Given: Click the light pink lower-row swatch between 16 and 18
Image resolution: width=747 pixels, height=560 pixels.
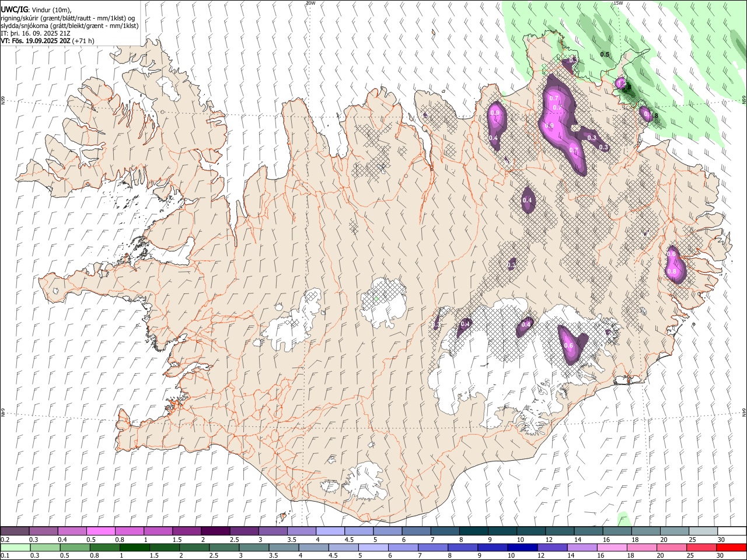Looking at the screenshot, I should pos(611,547).
